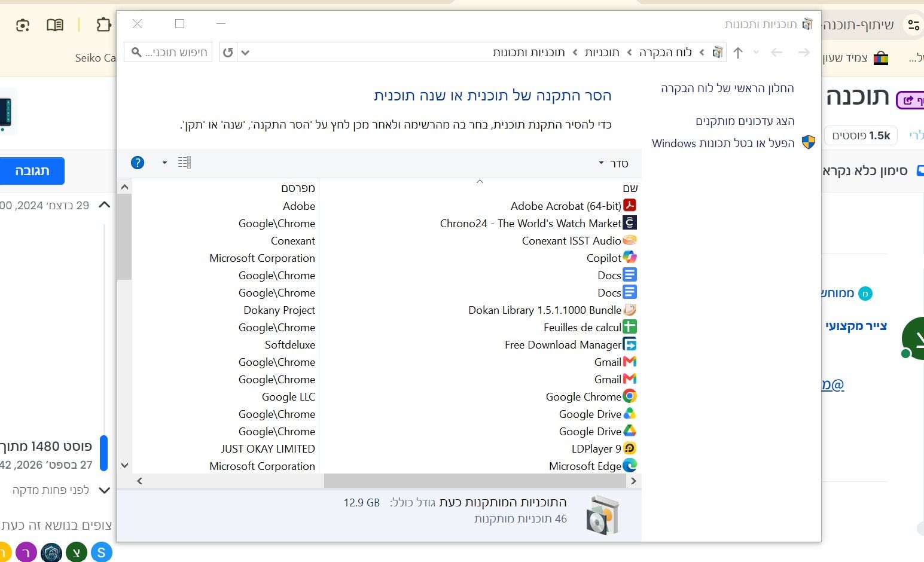The image size is (924, 562).
Task: Select the Feuilles de calcul sheets icon
Action: (x=629, y=327)
